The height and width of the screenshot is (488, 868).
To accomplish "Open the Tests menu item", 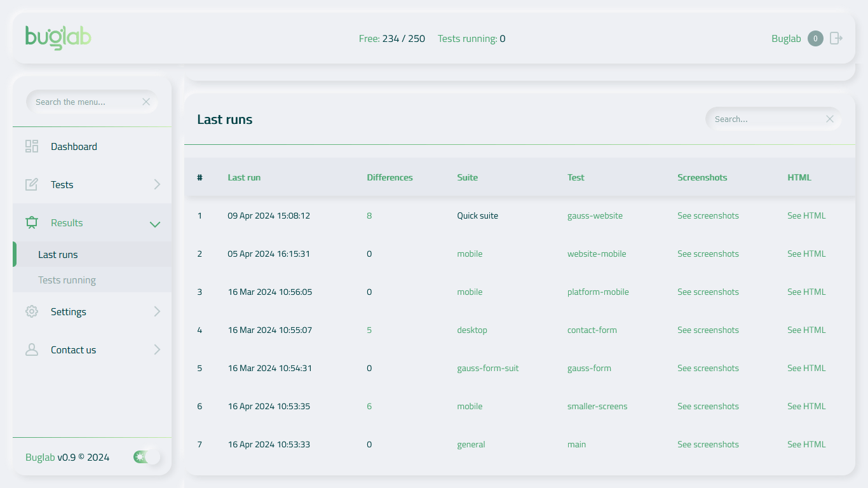I will 92,184.
